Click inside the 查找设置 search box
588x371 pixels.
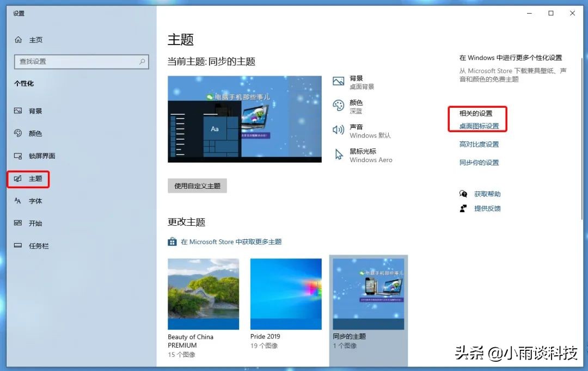point(79,61)
